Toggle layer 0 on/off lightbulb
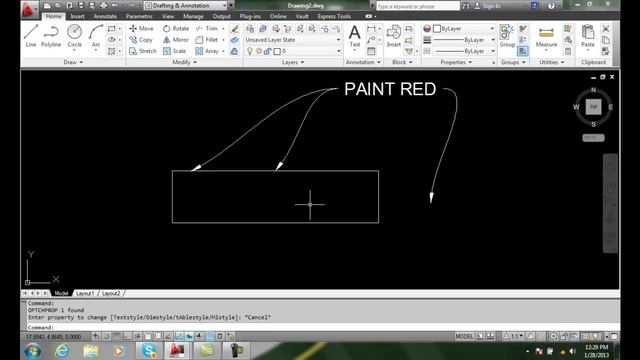The image size is (640, 360). pyautogui.click(x=250, y=51)
